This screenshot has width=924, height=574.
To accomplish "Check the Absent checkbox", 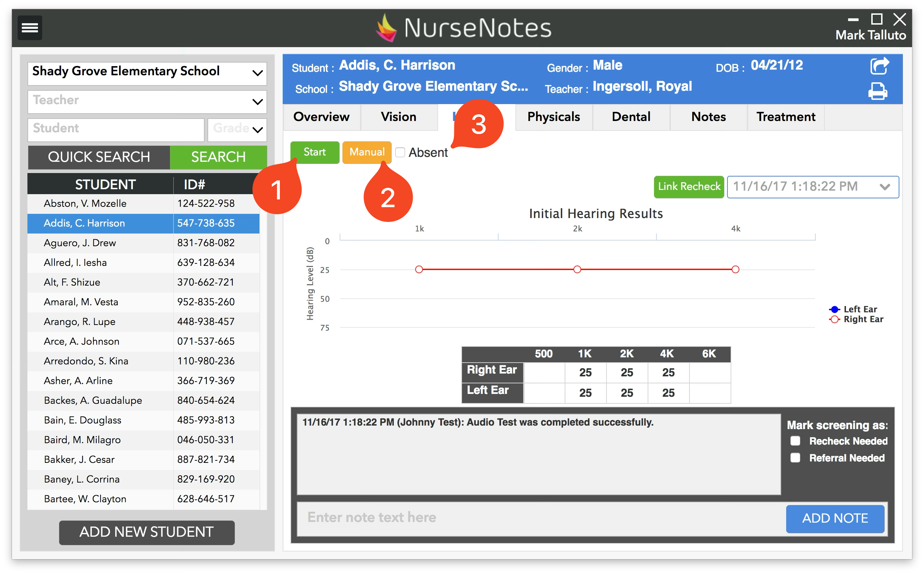I will (400, 153).
